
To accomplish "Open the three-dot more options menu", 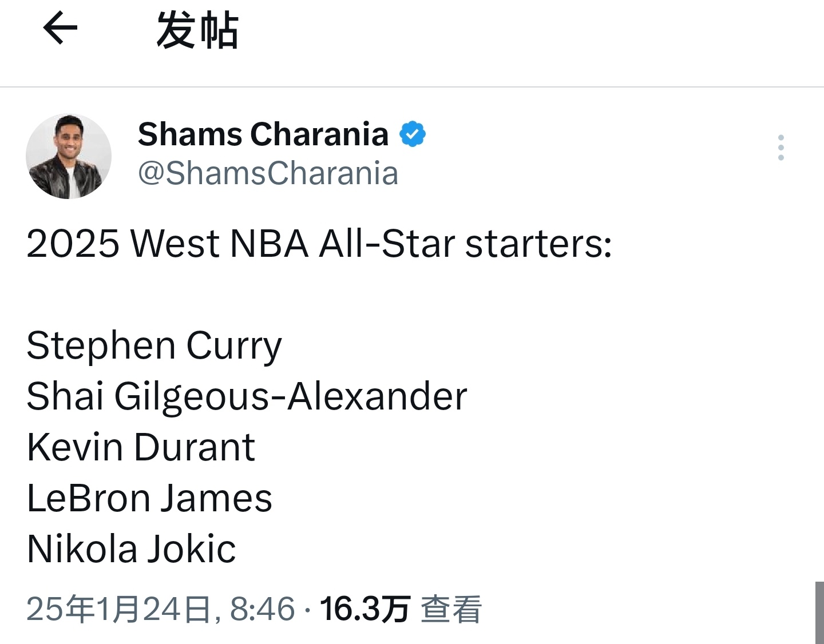I will click(x=781, y=148).
